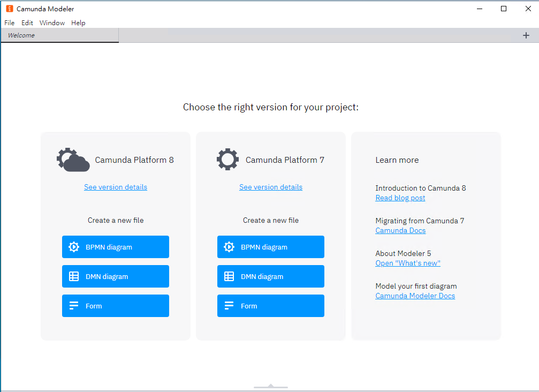Expand the bottom panel toggle arrow
The width and height of the screenshot is (539, 392).
271,387
